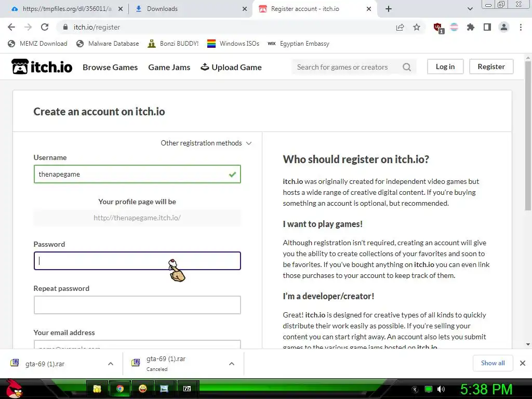Open Malware Database bookmark
The image size is (532, 399).
click(x=108, y=44)
